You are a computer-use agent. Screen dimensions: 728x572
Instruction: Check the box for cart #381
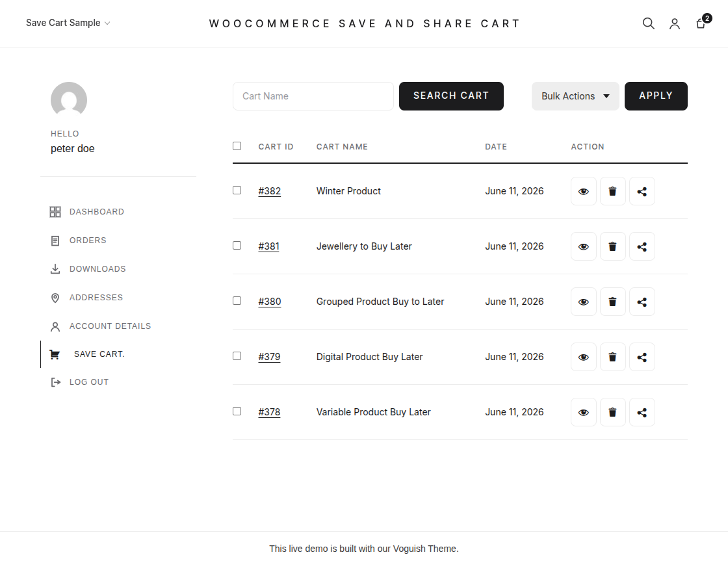(x=237, y=246)
